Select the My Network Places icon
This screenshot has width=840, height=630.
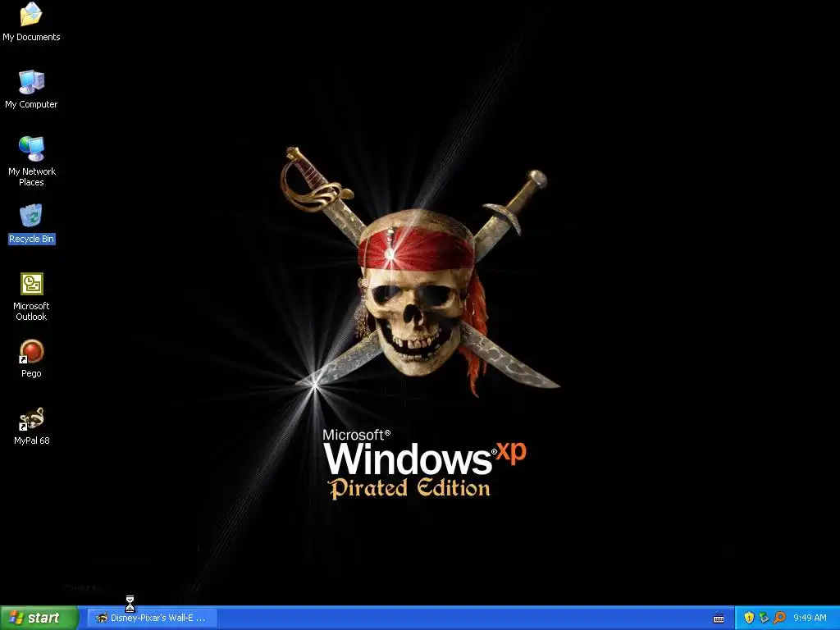(x=31, y=149)
